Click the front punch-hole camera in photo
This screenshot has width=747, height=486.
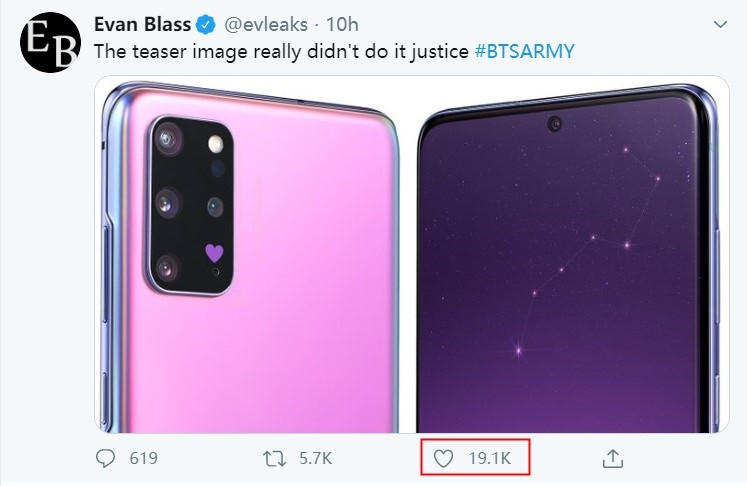coord(553,124)
